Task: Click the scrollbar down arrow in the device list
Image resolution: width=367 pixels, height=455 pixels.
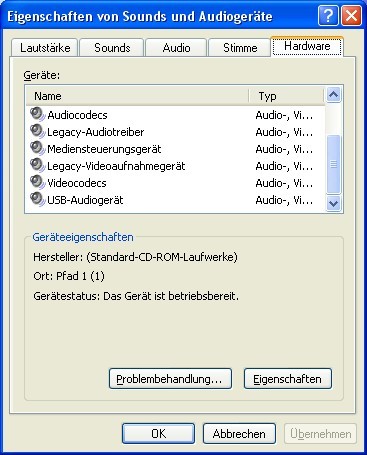Action: 334,203
